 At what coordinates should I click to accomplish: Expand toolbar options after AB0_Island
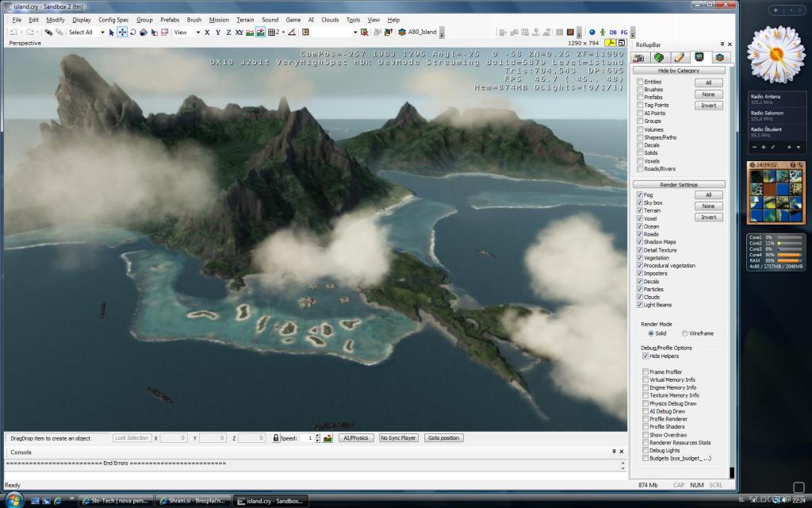point(441,33)
